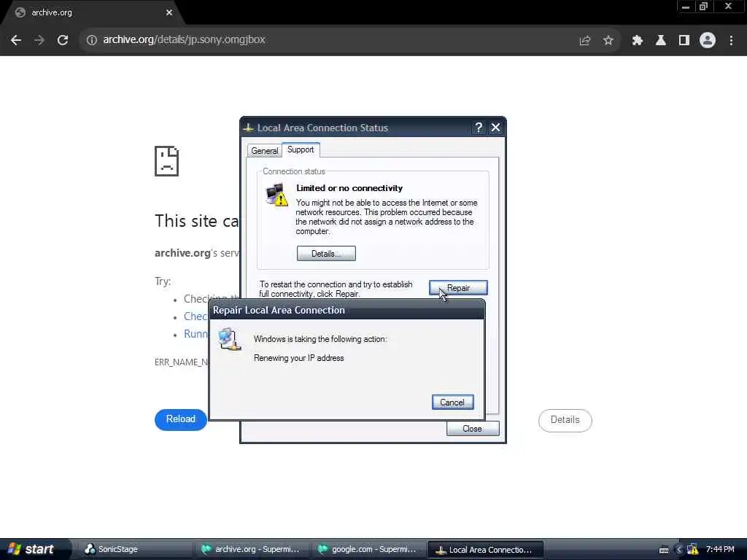Click the Repair Local Area Connection title bar
Screen dimensions: 747x560
coord(347,310)
